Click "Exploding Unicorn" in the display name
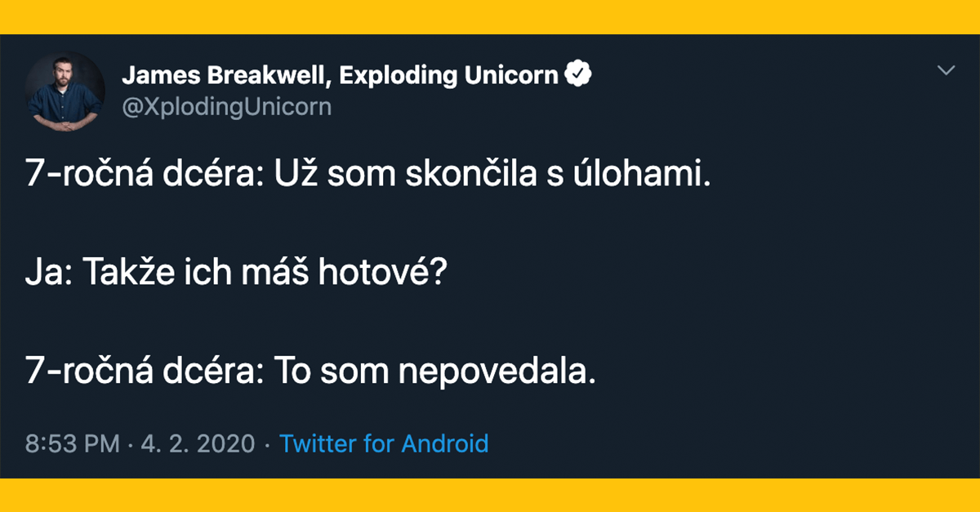 (x=448, y=76)
